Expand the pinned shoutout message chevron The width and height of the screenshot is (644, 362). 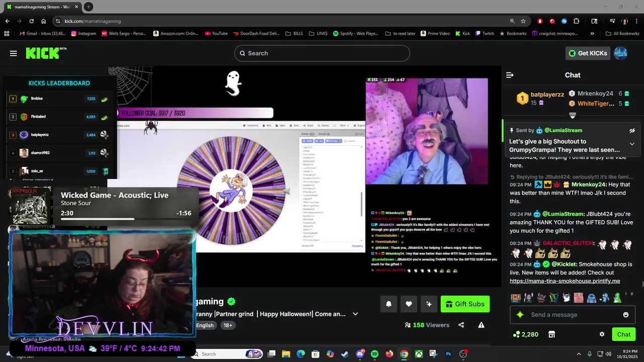[x=632, y=144]
